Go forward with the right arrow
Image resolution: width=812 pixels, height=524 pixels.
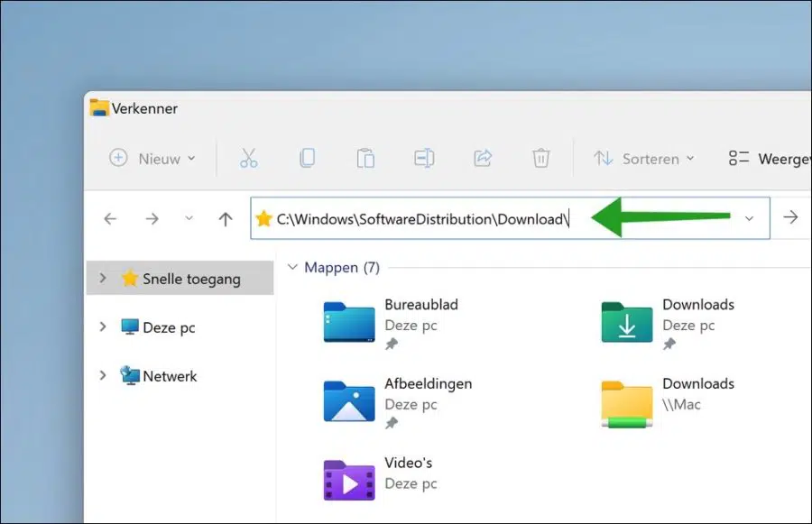[x=152, y=219]
